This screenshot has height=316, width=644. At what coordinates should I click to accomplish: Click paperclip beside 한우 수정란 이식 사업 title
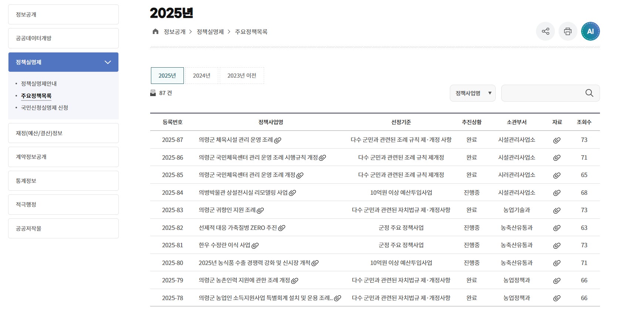(x=255, y=245)
